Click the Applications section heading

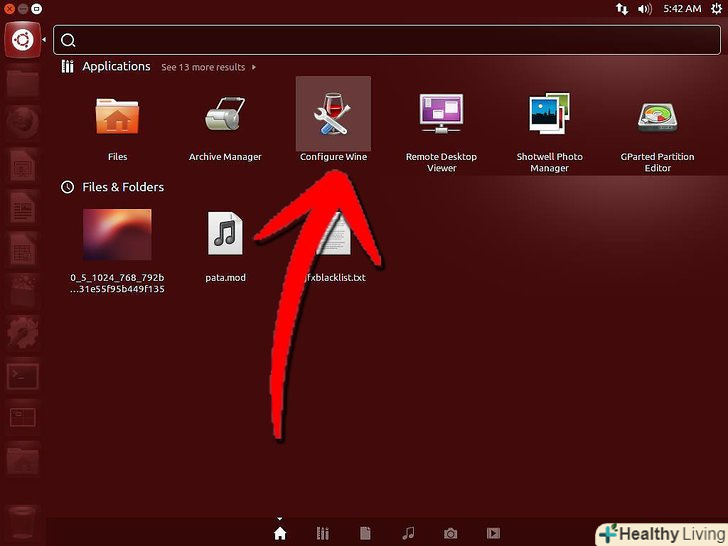point(116,67)
